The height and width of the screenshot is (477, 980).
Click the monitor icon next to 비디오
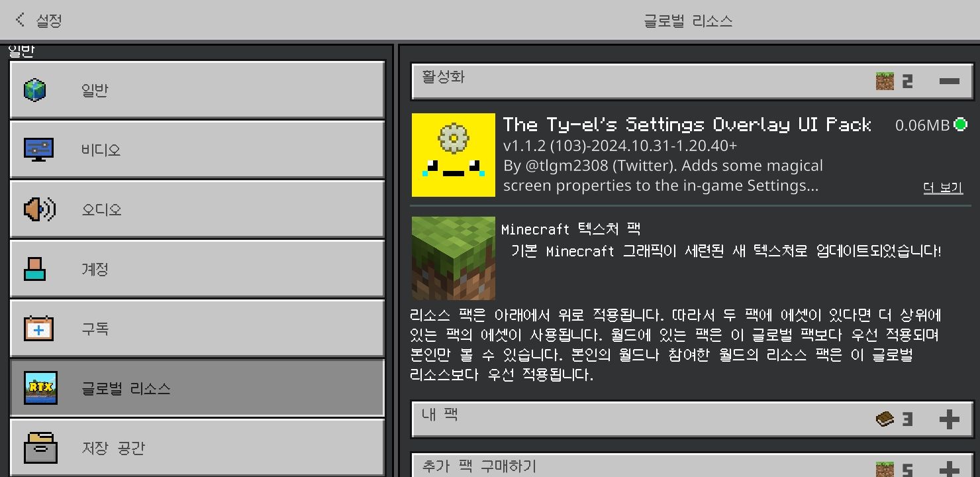[38, 150]
